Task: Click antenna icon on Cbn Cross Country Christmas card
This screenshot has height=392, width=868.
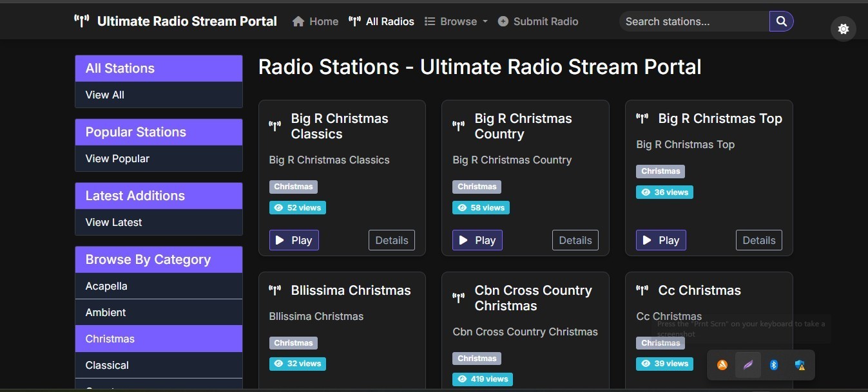Action: point(459,298)
